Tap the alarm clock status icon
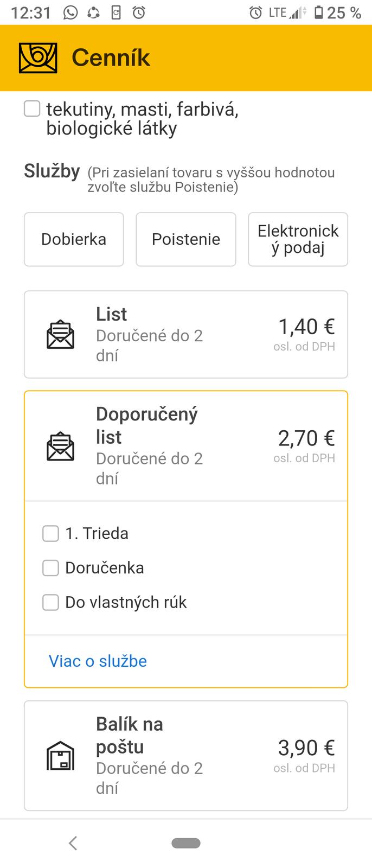372x868 pixels. (255, 12)
